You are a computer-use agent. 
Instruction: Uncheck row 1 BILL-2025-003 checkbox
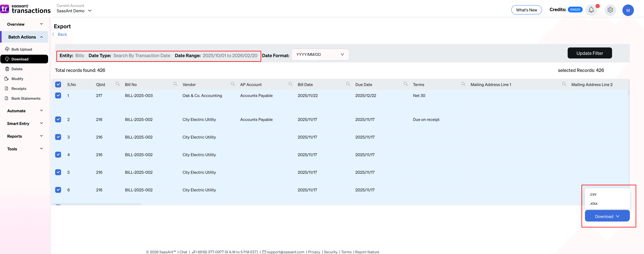(58, 95)
